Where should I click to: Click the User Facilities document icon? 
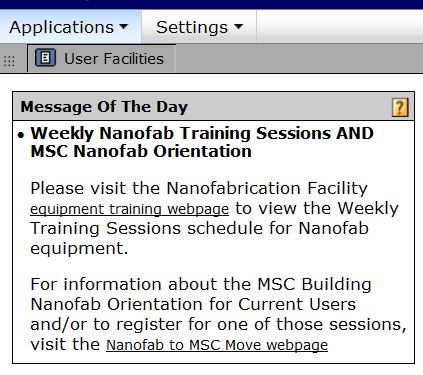point(45,58)
